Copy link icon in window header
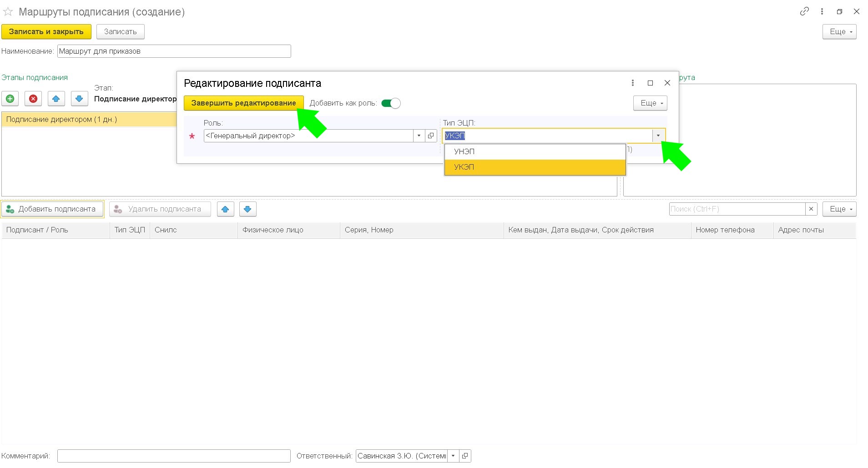Image resolution: width=868 pixels, height=468 pixels. pyautogui.click(x=804, y=11)
